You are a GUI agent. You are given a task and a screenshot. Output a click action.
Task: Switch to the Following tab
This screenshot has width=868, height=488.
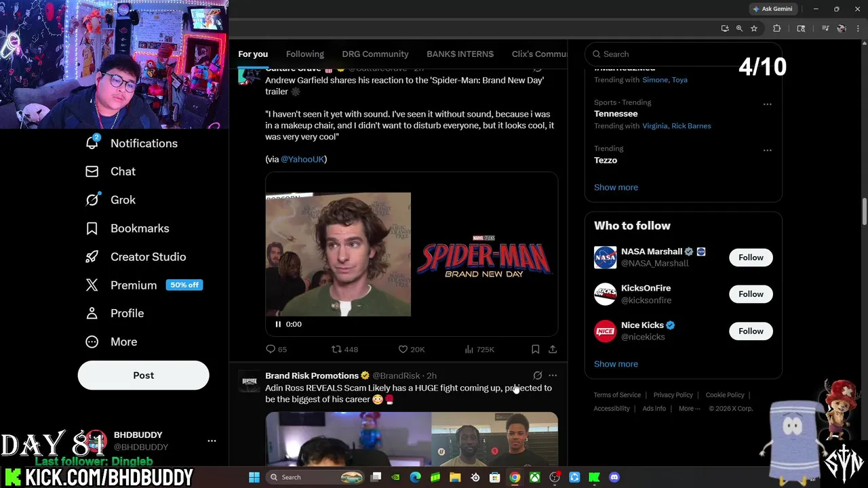coord(305,54)
